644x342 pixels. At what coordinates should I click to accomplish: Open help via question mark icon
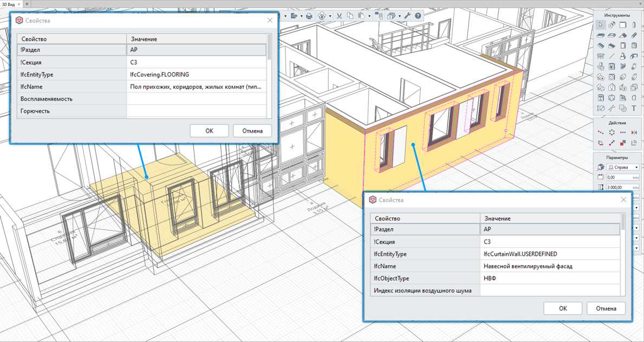pyautogui.click(x=418, y=16)
